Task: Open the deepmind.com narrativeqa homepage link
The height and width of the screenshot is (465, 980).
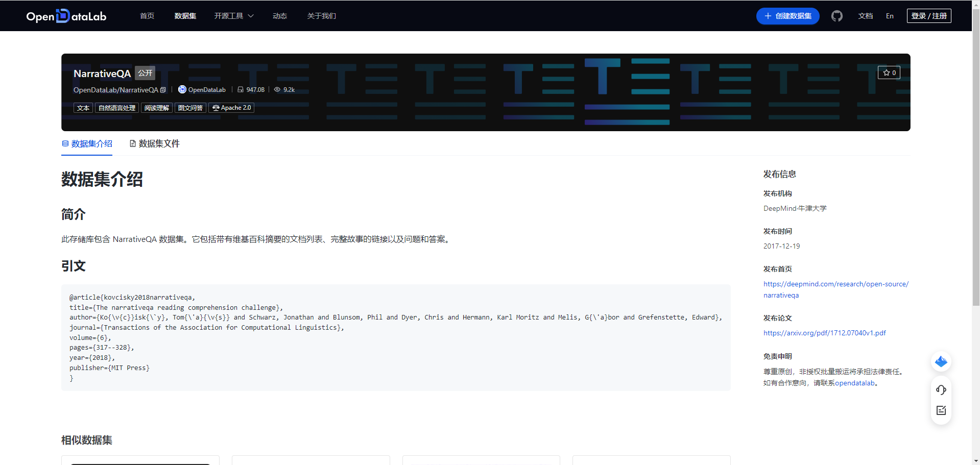Action: coord(836,289)
